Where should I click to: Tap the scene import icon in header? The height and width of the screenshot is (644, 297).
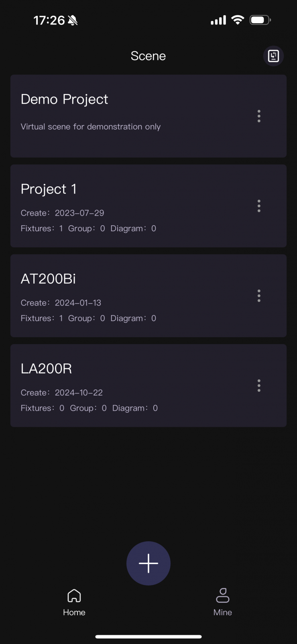point(273,56)
